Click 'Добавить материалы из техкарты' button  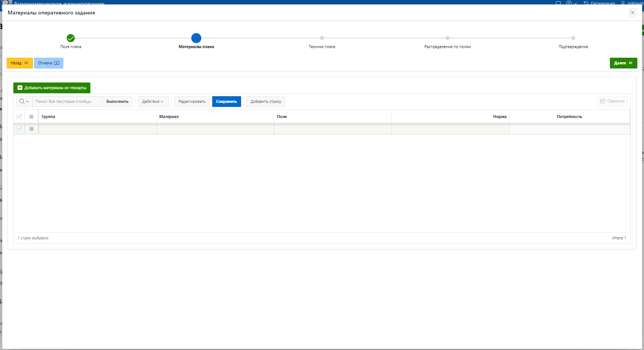click(x=52, y=88)
